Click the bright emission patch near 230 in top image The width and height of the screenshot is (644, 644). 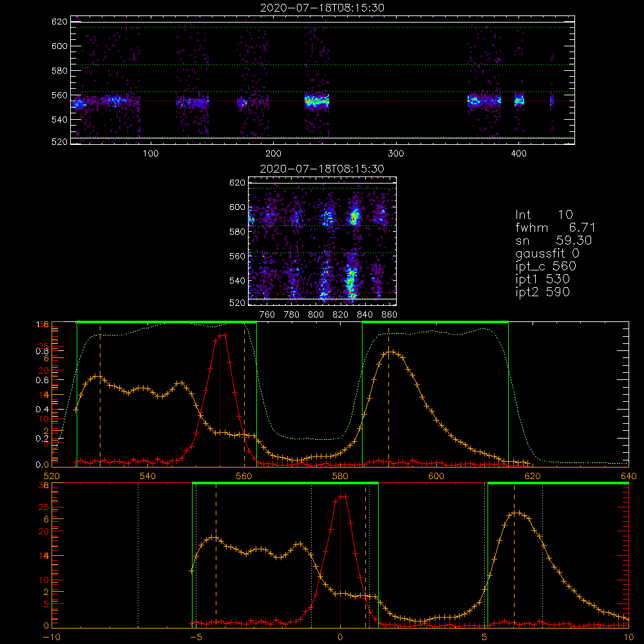317,100
